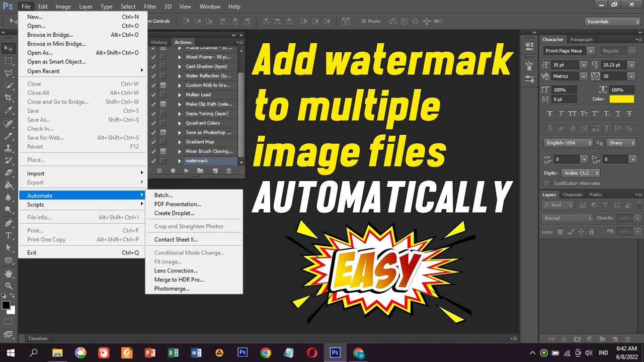Toggle dialog box for Make Clip Path action
Viewport: 644px width, 362px height.
[163, 104]
